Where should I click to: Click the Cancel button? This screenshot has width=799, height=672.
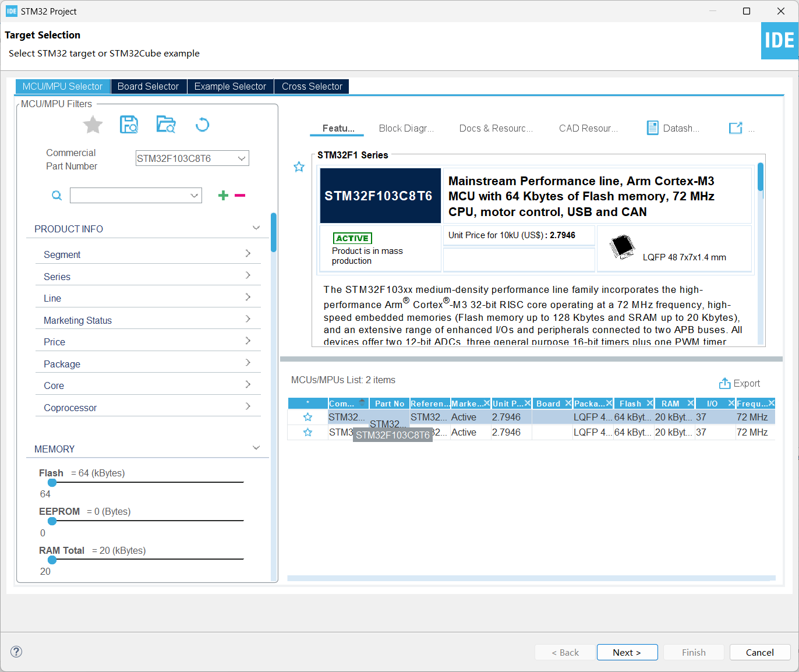(760, 652)
